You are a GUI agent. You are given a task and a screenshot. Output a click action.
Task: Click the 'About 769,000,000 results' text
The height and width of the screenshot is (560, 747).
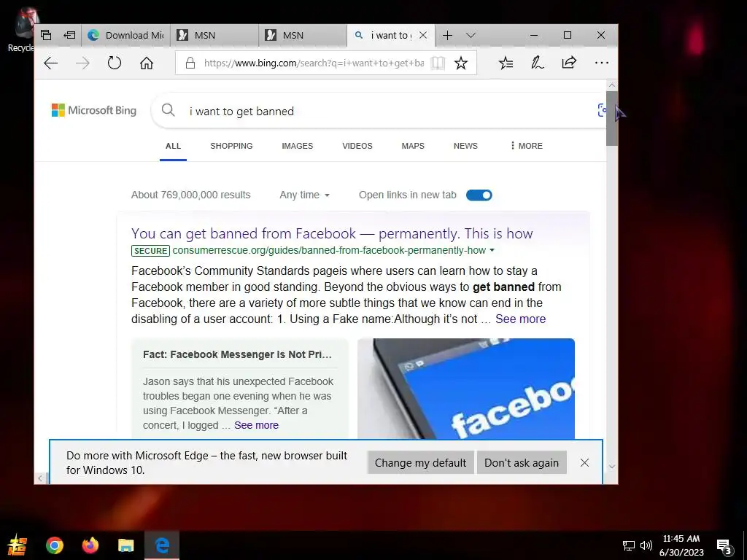point(190,195)
